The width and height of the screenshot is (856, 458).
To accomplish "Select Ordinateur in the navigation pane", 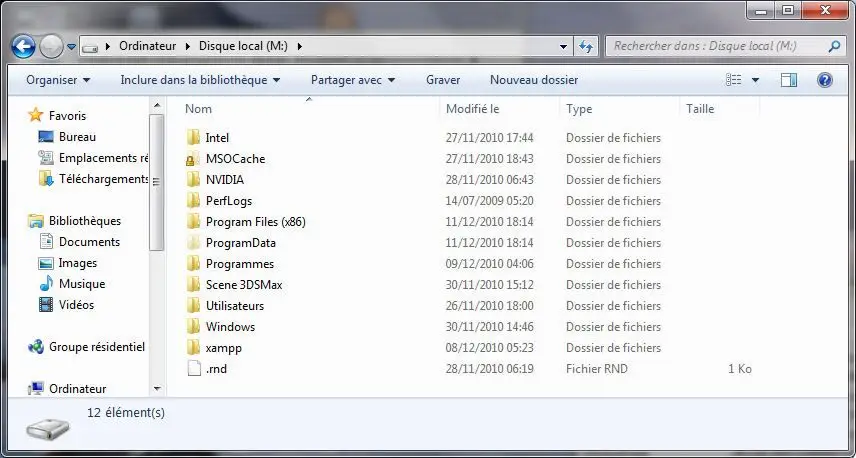I will click(78, 389).
